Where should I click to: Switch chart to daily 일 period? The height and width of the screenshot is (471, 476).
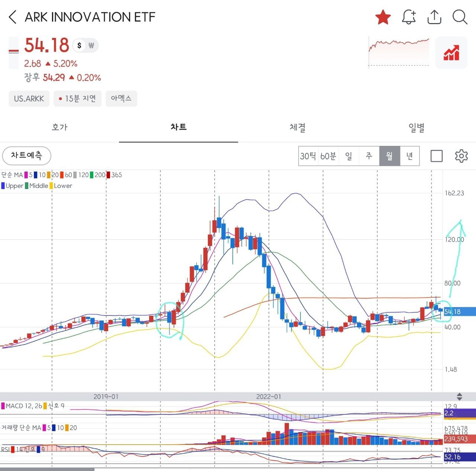(x=349, y=156)
